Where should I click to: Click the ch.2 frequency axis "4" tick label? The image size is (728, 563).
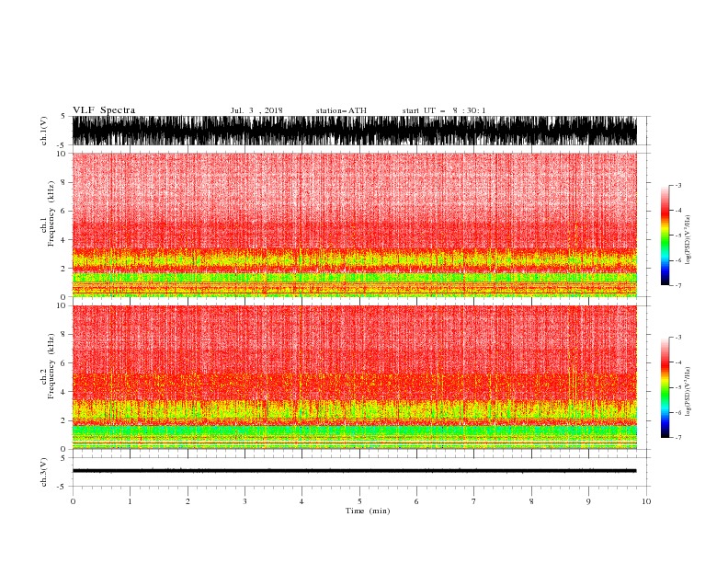tap(63, 392)
